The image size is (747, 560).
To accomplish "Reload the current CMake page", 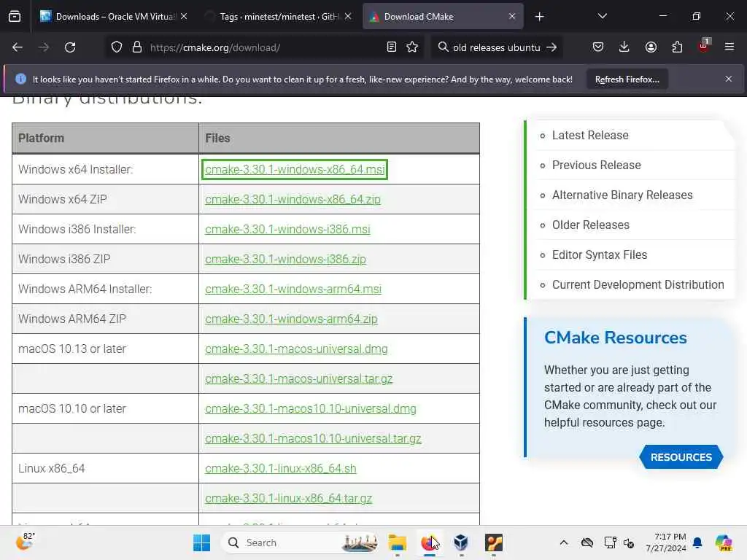I will [70, 47].
